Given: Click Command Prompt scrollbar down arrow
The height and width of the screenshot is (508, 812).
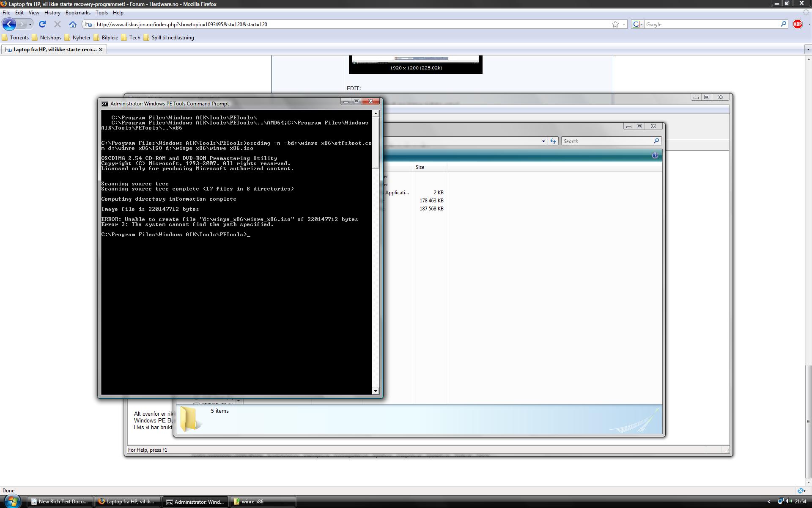Looking at the screenshot, I should (376, 391).
